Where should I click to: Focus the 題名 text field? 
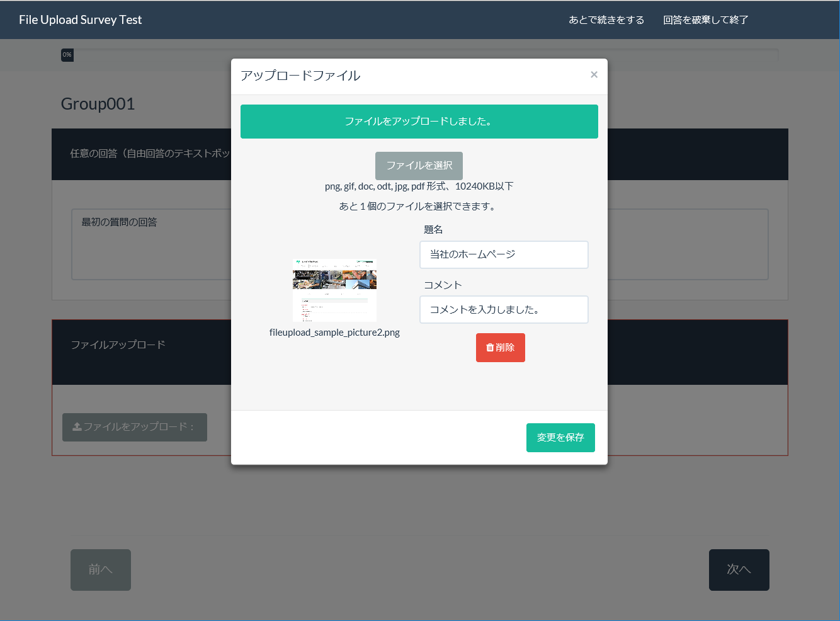click(504, 254)
